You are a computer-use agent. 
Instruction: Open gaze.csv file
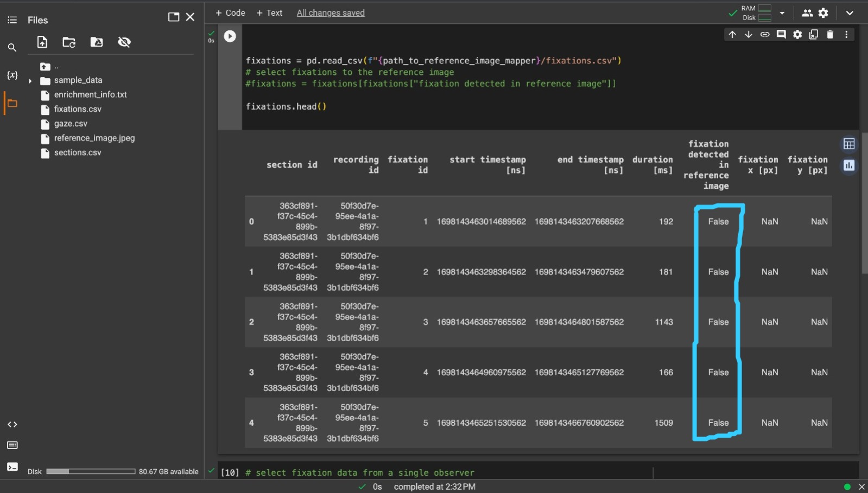[71, 124]
